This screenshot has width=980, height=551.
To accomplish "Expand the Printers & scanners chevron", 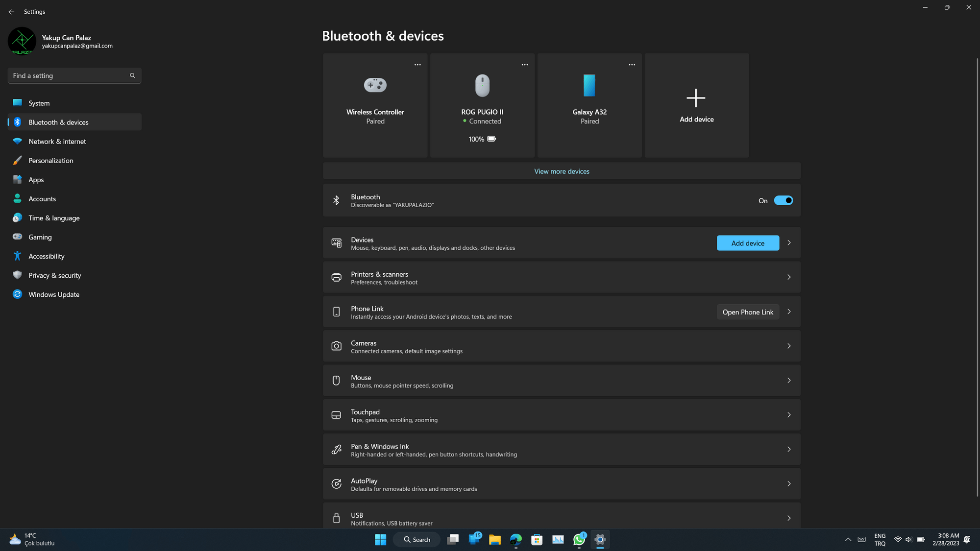I will point(789,277).
